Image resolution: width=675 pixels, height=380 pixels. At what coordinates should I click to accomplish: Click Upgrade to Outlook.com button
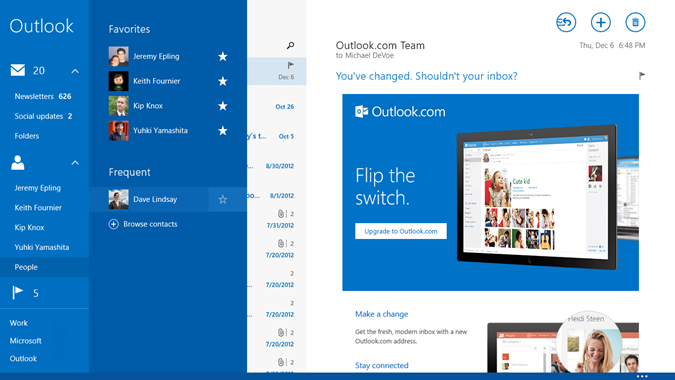click(x=401, y=231)
